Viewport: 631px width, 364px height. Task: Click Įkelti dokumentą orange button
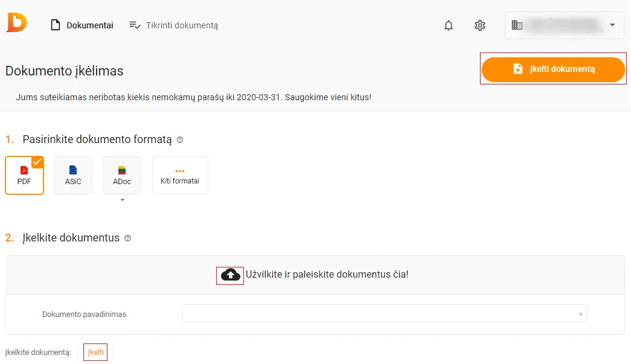point(553,69)
